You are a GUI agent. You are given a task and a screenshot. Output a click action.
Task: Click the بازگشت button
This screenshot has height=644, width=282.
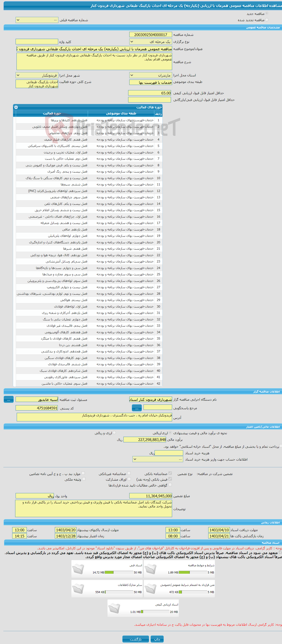[136, 639]
